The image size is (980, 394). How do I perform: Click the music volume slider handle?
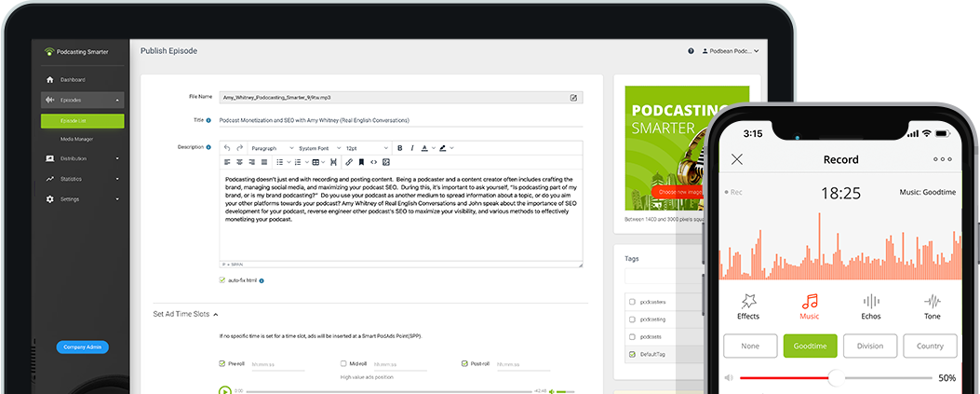(836, 378)
